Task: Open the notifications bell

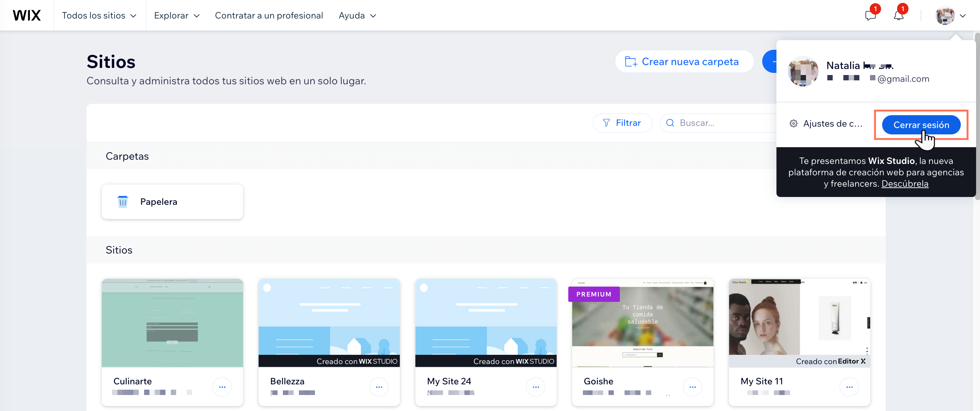Action: pos(898,16)
